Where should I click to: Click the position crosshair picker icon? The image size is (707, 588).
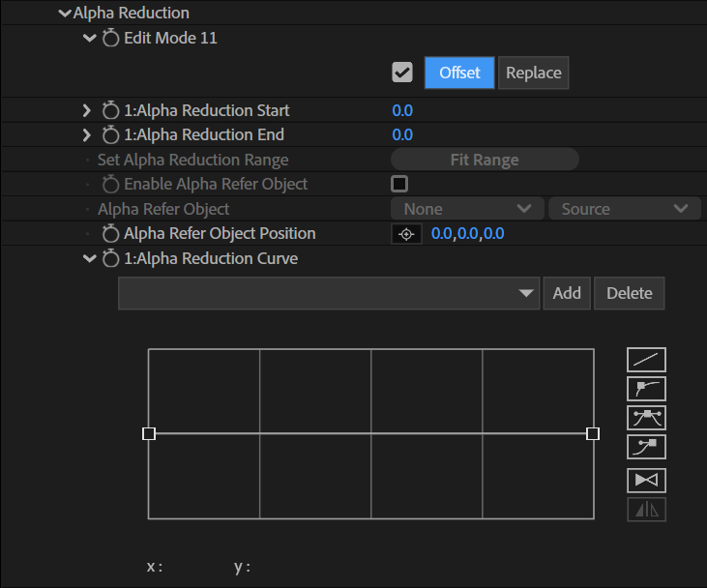(x=406, y=234)
